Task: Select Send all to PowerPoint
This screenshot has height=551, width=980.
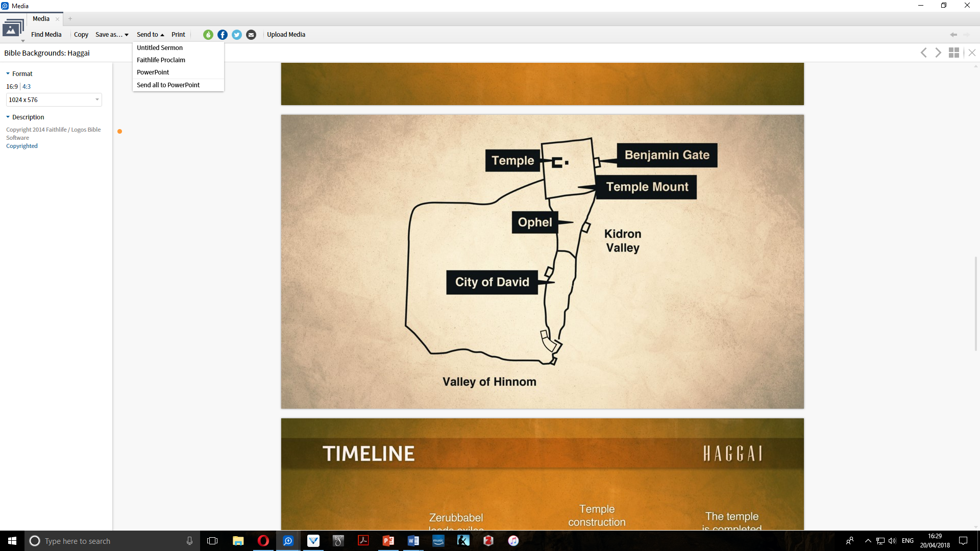Action: [168, 85]
